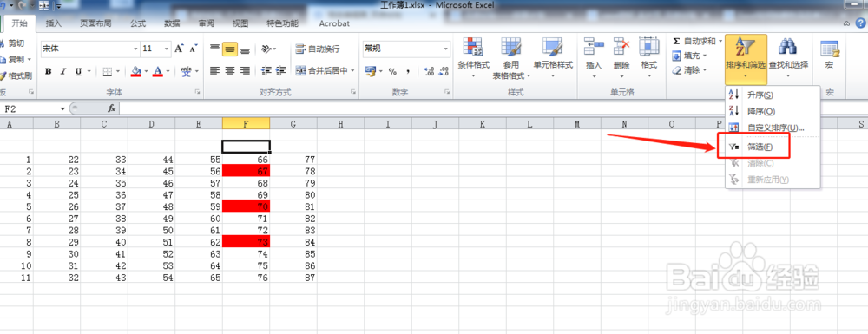Apply top vertical alignment
The width and height of the screenshot is (868, 334).
point(215,49)
